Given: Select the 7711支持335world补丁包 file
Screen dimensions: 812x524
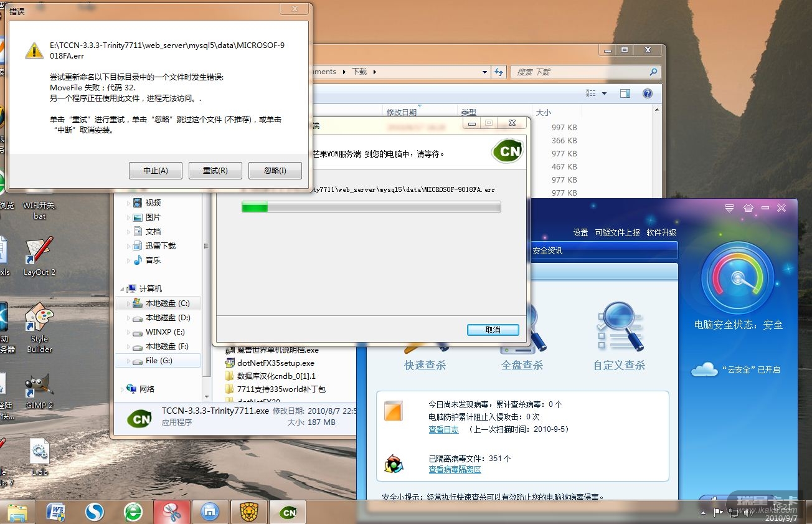Looking at the screenshot, I should click(x=275, y=389).
